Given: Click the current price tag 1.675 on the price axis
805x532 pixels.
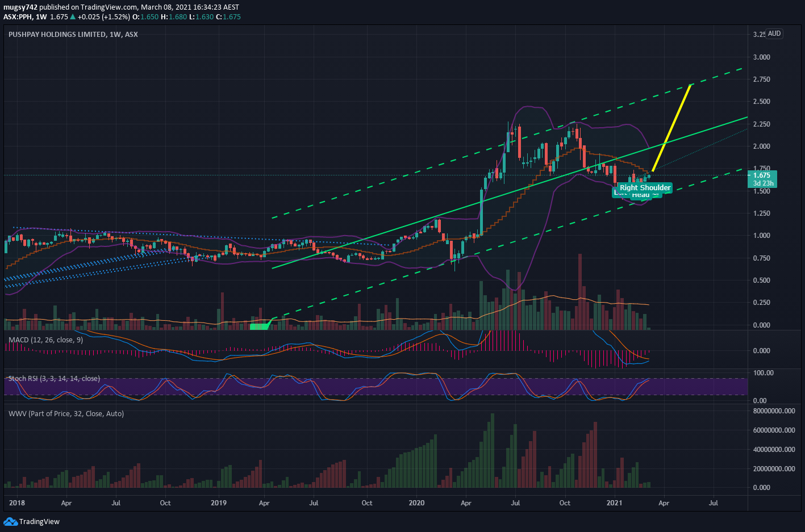Looking at the screenshot, I should (x=762, y=175).
